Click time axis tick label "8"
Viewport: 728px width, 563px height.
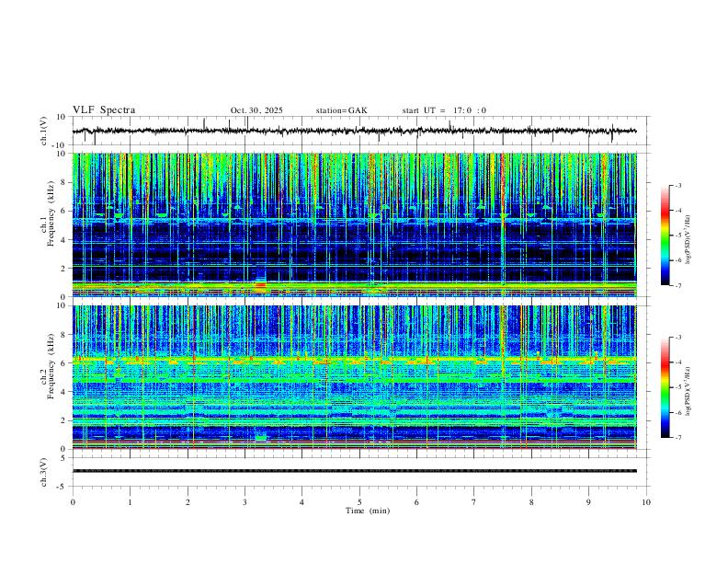pyautogui.click(x=531, y=502)
